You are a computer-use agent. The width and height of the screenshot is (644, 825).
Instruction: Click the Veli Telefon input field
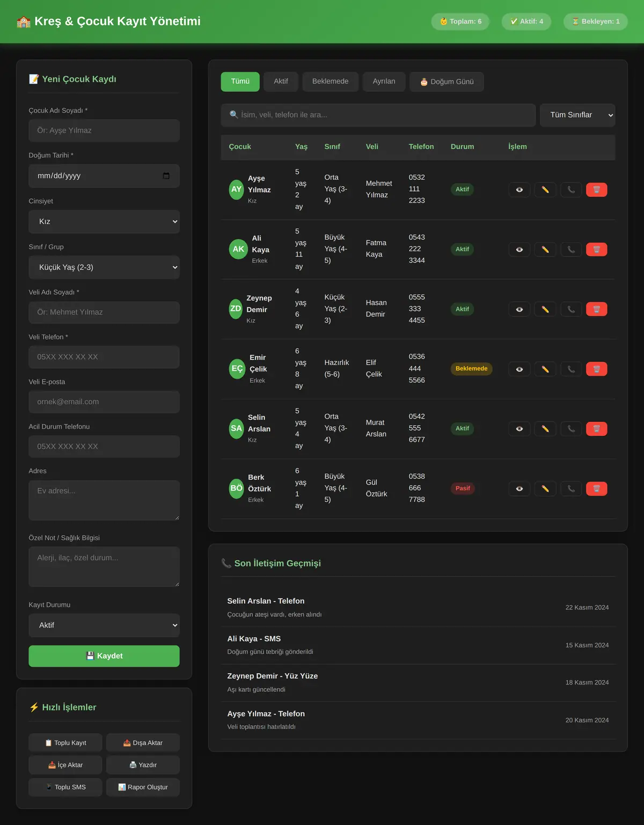tap(104, 357)
